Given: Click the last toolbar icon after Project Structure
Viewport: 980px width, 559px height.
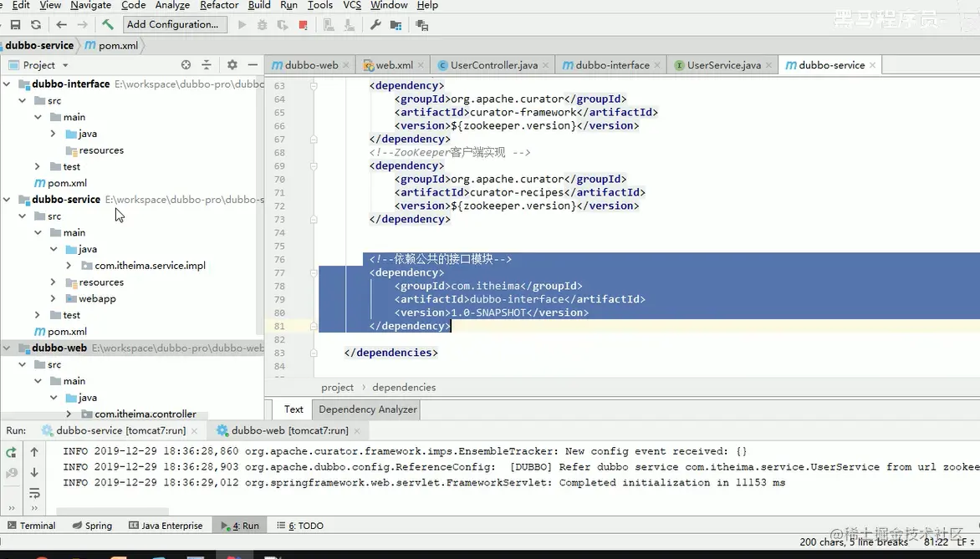Looking at the screenshot, I should (422, 25).
